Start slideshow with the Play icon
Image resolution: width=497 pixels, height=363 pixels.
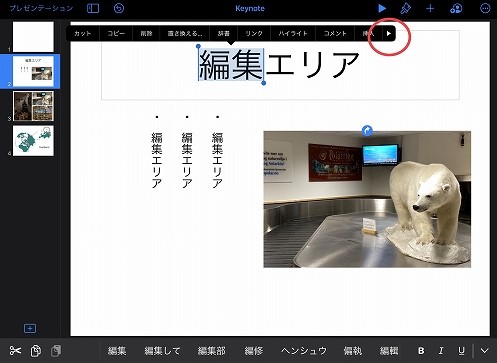point(382,8)
